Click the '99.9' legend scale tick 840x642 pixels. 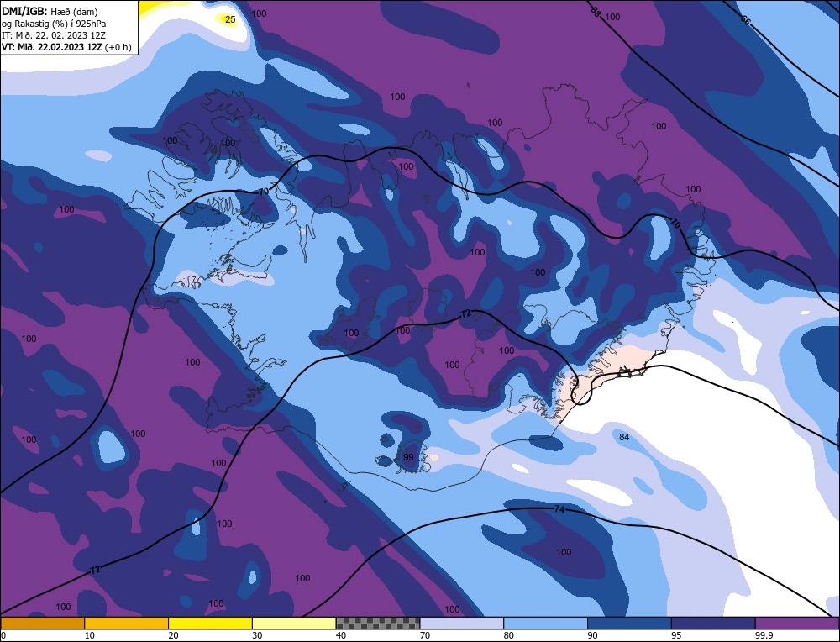[764, 635]
